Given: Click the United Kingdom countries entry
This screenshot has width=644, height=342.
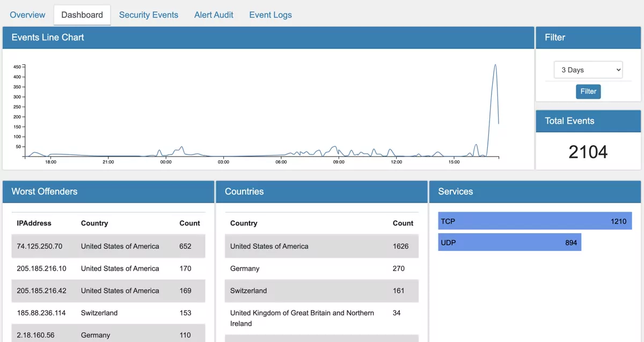Looking at the screenshot, I should (301, 318).
